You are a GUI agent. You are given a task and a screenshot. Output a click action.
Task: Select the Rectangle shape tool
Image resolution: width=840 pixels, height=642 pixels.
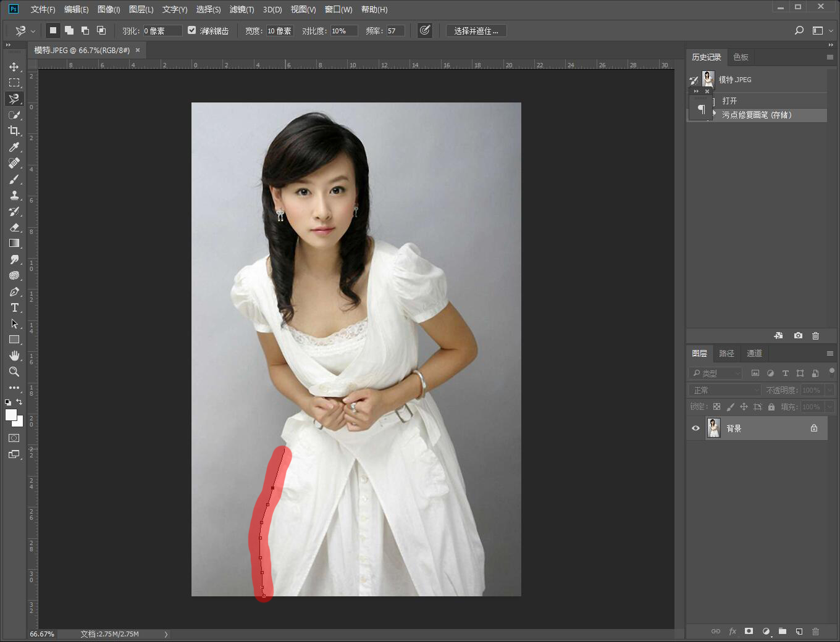[14, 340]
